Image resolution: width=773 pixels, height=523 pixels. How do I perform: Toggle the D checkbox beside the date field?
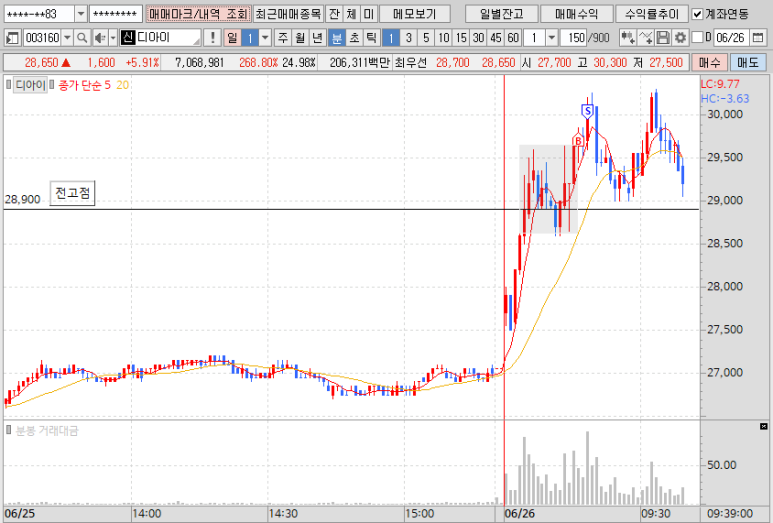point(697,37)
